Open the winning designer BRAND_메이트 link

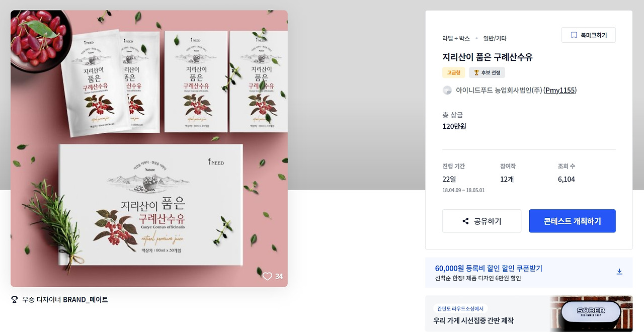[85, 300]
